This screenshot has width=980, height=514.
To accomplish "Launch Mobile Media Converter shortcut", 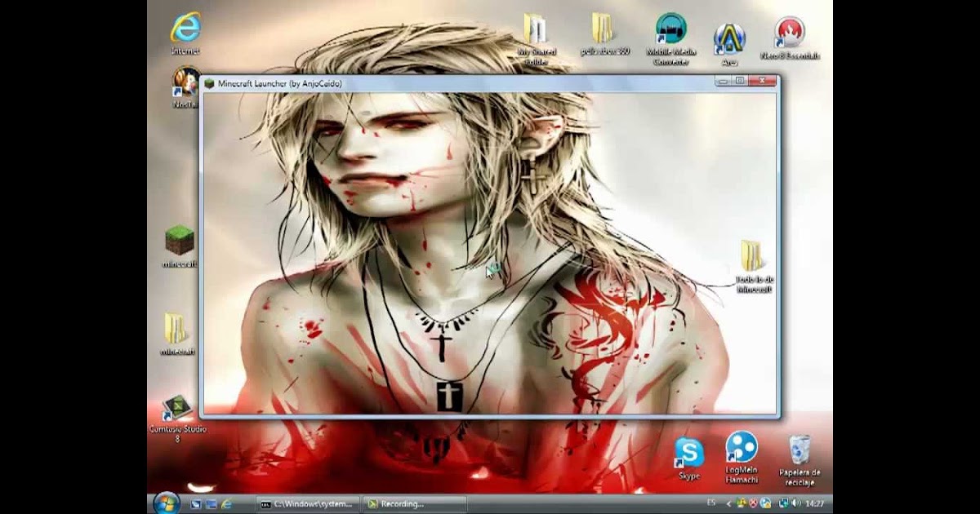I will 671,39.
